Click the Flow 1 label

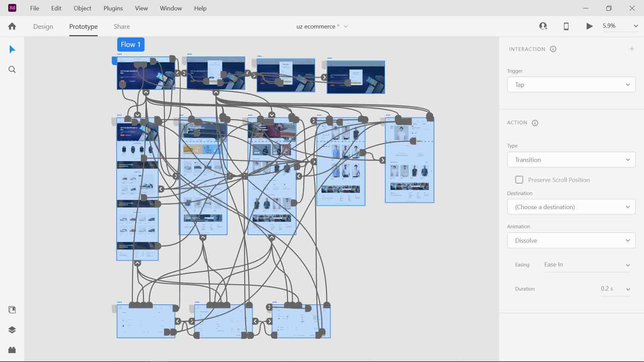click(130, 45)
